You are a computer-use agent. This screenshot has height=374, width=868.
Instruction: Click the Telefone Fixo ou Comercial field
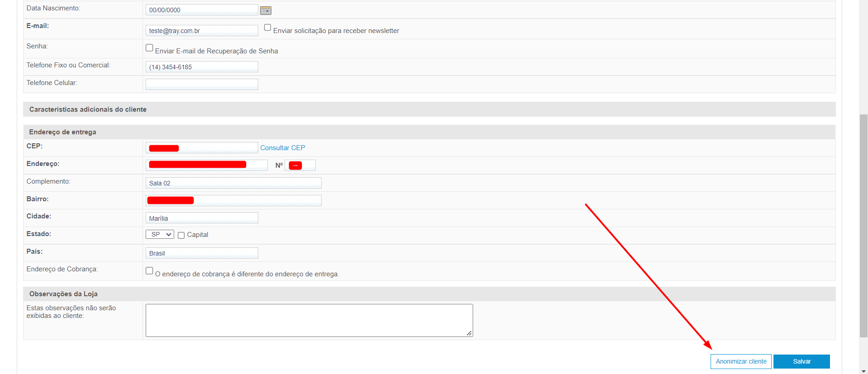pyautogui.click(x=201, y=67)
